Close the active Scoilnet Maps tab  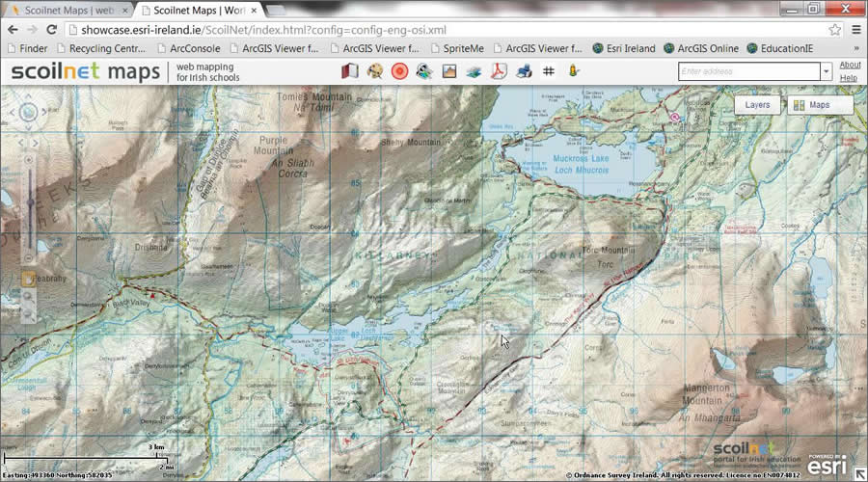(x=254, y=11)
